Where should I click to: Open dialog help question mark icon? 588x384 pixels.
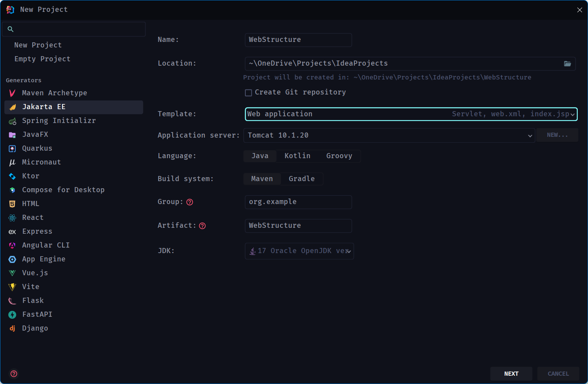point(14,374)
